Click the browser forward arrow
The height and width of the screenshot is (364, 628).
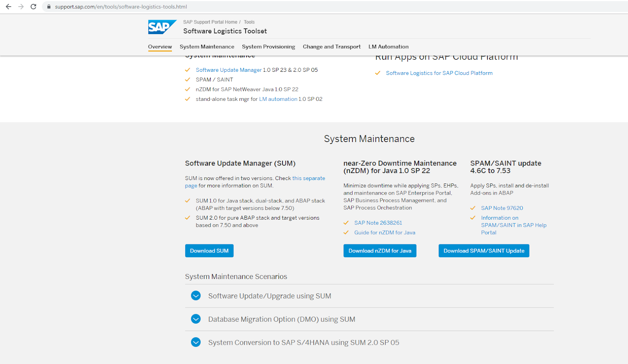[21, 7]
